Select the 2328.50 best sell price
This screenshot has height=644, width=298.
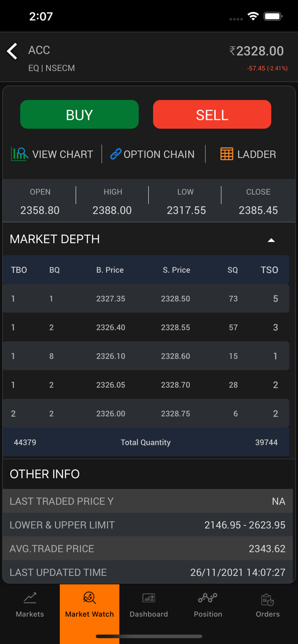(175, 298)
